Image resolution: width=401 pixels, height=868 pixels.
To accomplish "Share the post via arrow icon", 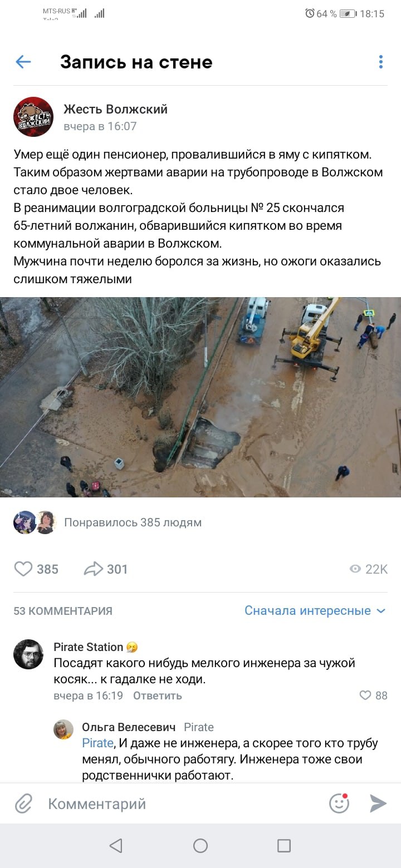I will point(94,569).
